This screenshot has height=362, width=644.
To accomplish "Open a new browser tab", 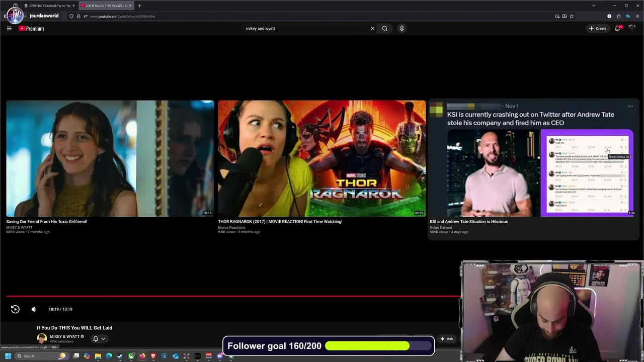I will point(139,6).
